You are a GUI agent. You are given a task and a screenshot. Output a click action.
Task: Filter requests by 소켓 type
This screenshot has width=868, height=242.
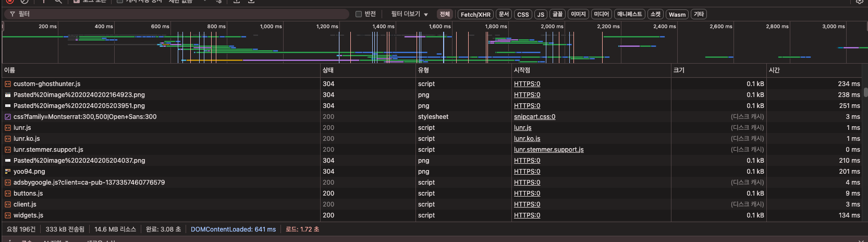[656, 14]
